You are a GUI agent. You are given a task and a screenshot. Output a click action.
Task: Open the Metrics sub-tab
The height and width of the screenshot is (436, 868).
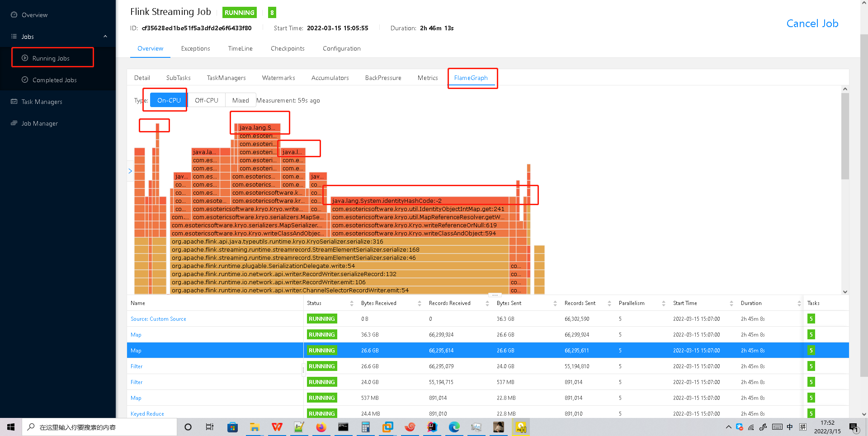(428, 78)
